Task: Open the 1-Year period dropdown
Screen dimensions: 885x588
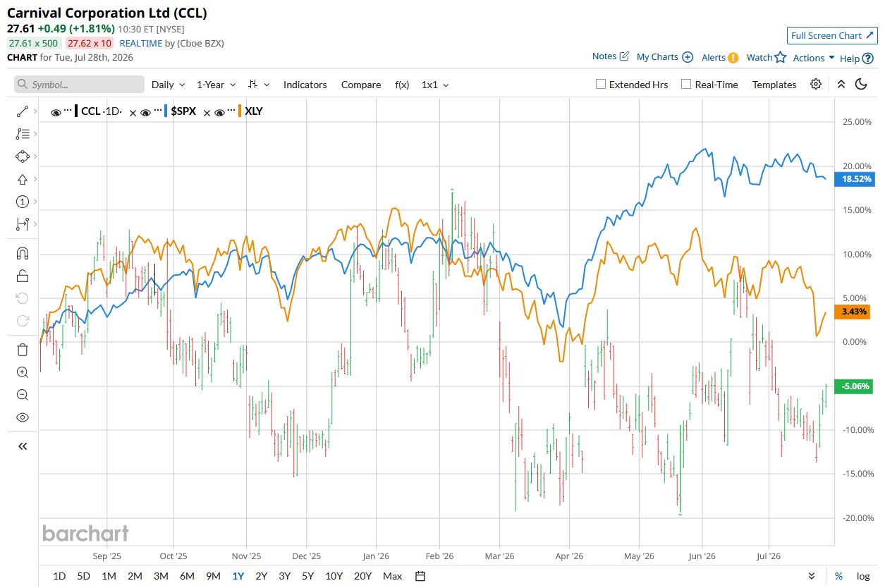Action: (x=216, y=85)
